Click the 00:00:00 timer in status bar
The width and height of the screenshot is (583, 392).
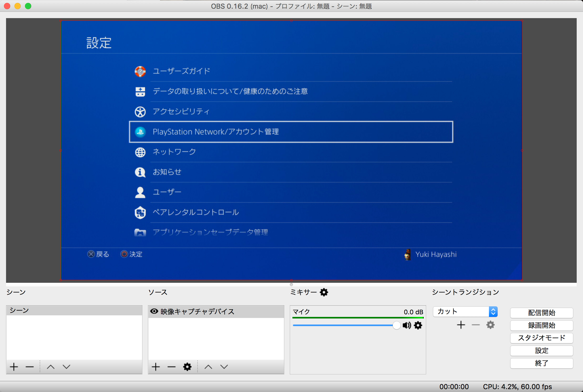click(x=454, y=387)
